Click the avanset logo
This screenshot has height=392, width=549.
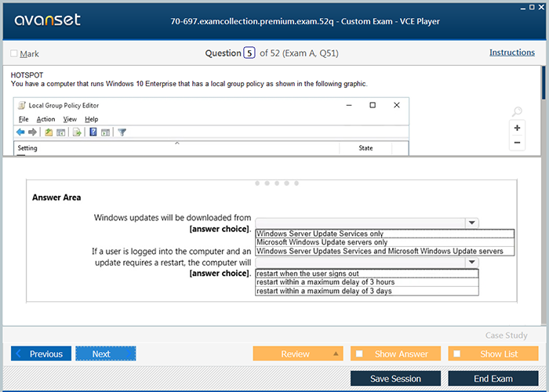point(48,20)
